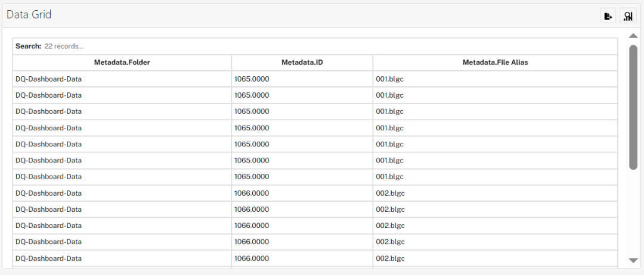644x275 pixels.
Task: Select the first 1066.0000 ID cell
Action: tap(302, 193)
